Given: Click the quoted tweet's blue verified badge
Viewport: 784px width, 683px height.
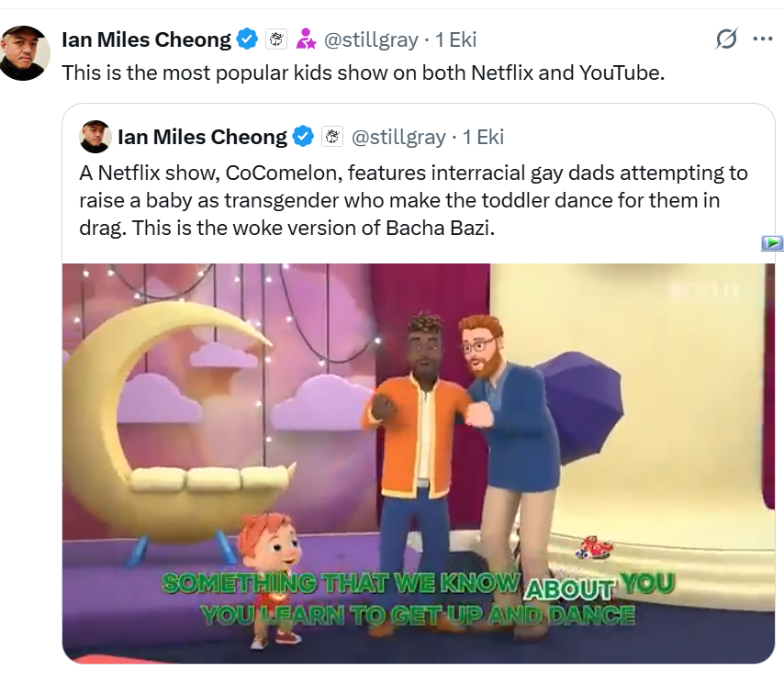Looking at the screenshot, I should pyautogui.click(x=303, y=137).
